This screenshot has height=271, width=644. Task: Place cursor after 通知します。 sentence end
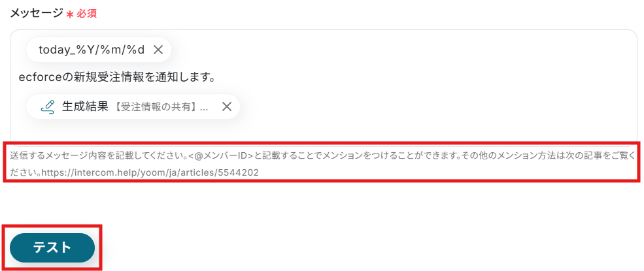216,78
